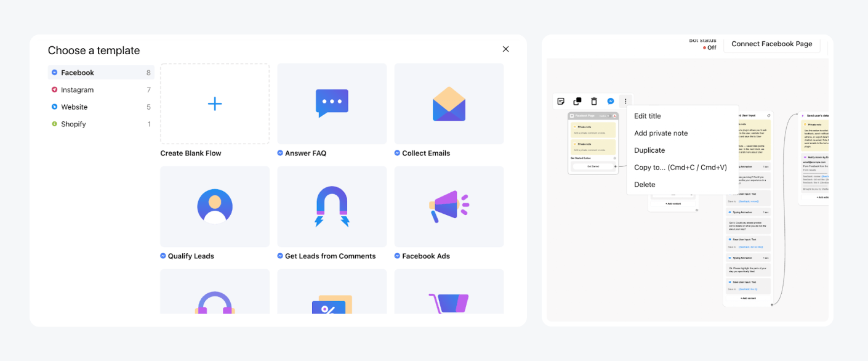Click the Connect Facebook Page button
This screenshot has height=361, width=868.
pos(771,44)
